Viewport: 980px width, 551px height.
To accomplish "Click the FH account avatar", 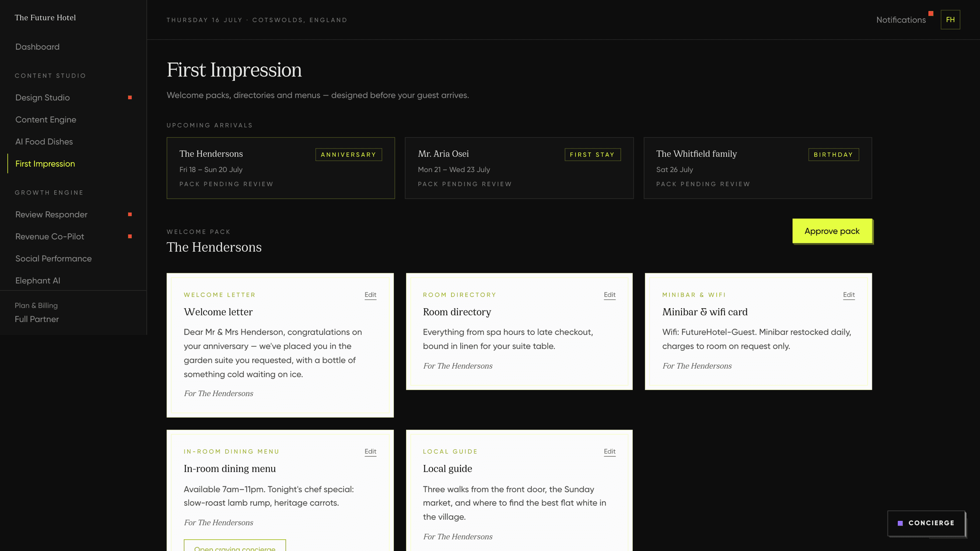I will pos(950,20).
